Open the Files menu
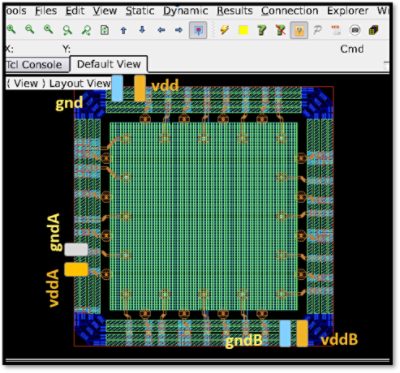 click(x=46, y=11)
